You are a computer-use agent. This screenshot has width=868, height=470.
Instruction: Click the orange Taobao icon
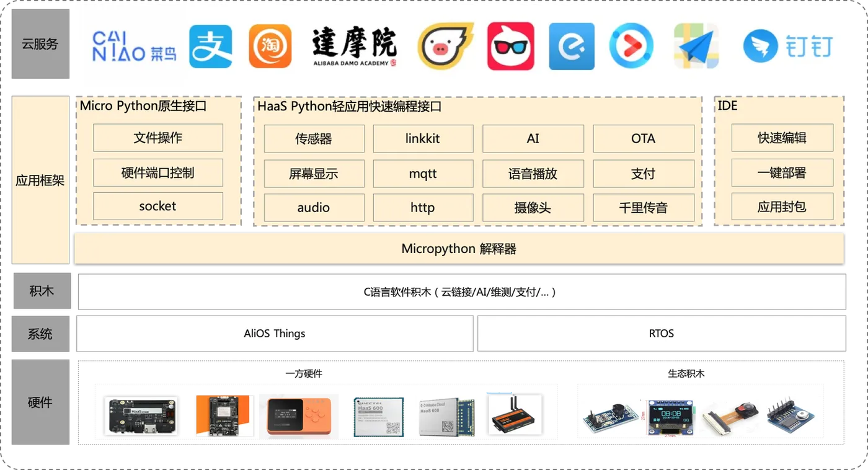(x=270, y=46)
